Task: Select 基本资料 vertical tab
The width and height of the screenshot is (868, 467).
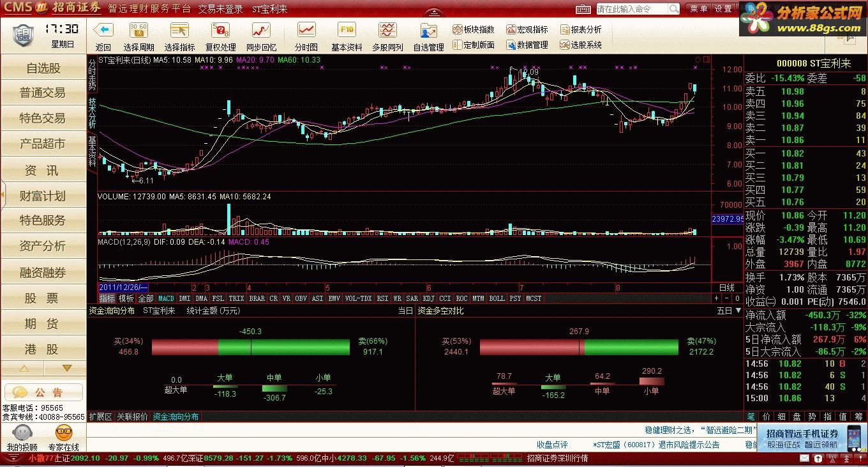Action: tap(92, 151)
